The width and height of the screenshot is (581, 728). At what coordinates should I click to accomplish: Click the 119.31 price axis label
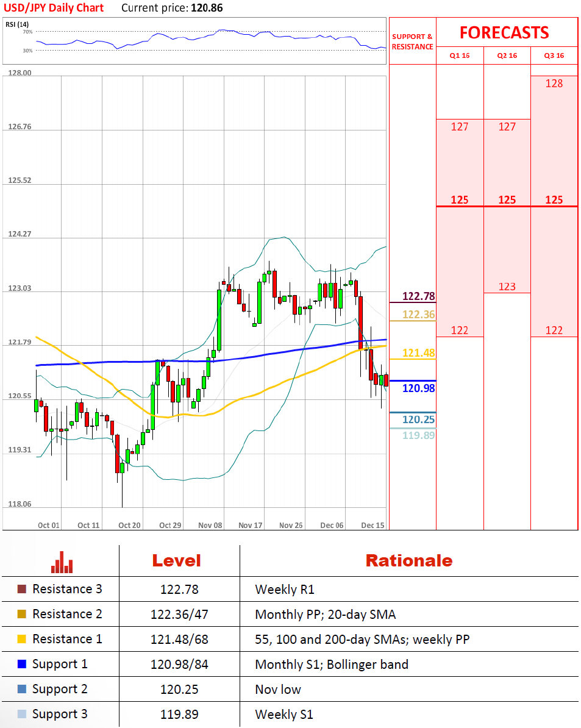point(20,450)
